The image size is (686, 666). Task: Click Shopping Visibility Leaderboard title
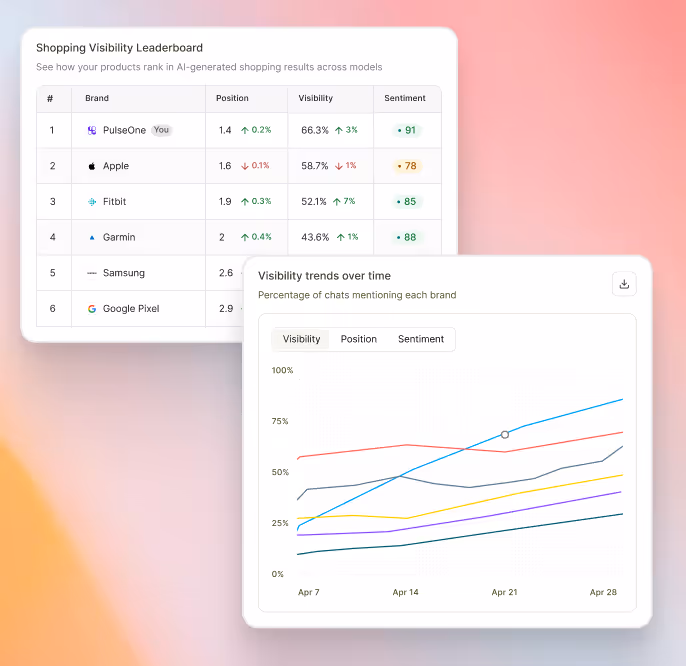point(119,48)
